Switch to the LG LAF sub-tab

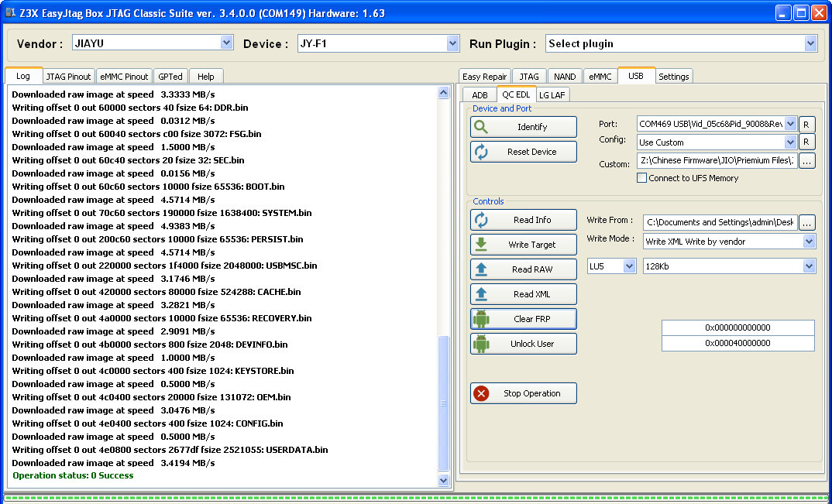[552, 95]
